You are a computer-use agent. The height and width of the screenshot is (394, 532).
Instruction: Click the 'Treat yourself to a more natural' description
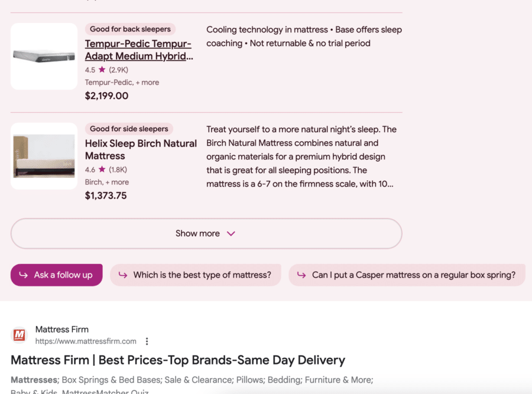tap(301, 157)
